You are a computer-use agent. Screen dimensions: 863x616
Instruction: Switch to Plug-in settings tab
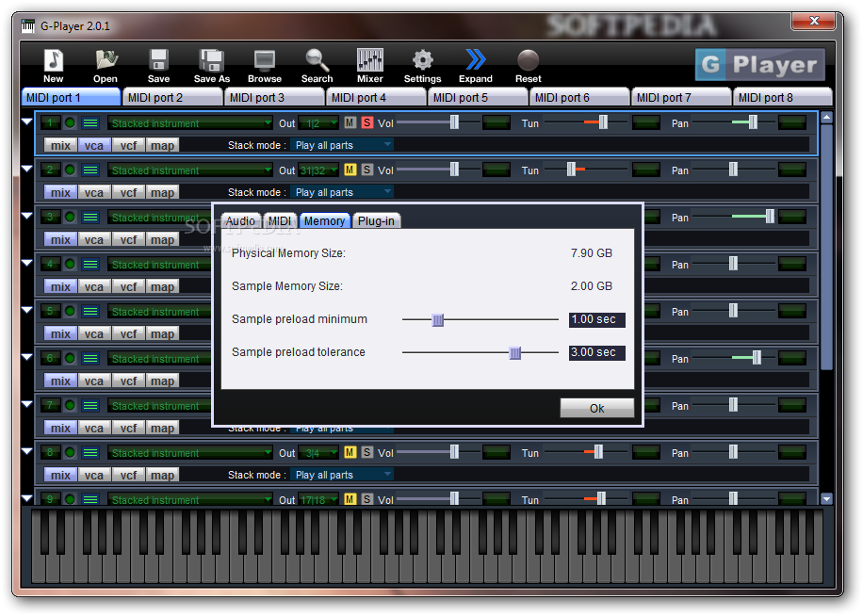tap(377, 220)
